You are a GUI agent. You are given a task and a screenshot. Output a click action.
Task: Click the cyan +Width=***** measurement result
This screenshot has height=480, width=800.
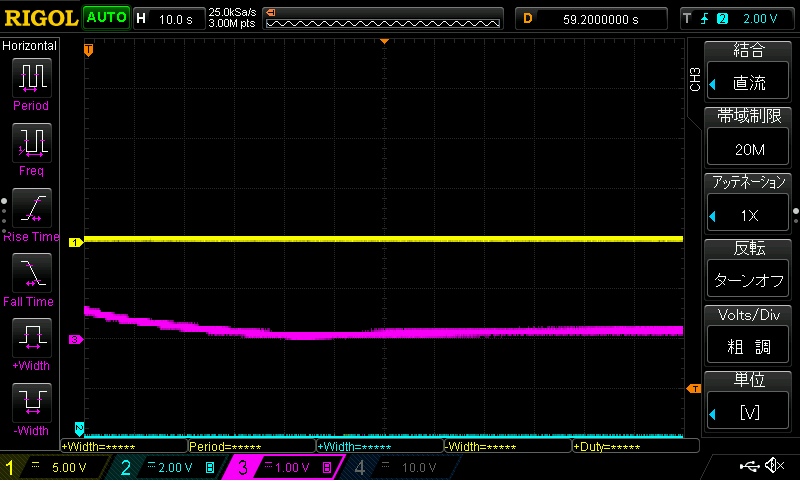click(x=380, y=446)
